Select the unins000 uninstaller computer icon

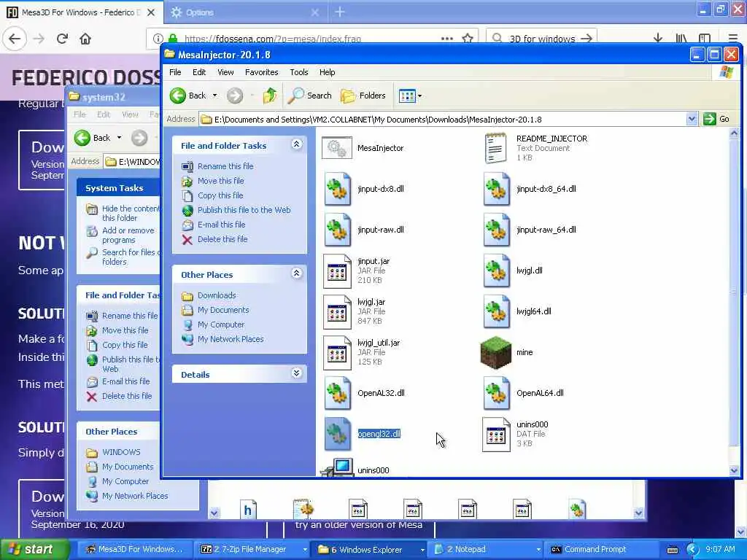coord(337,467)
